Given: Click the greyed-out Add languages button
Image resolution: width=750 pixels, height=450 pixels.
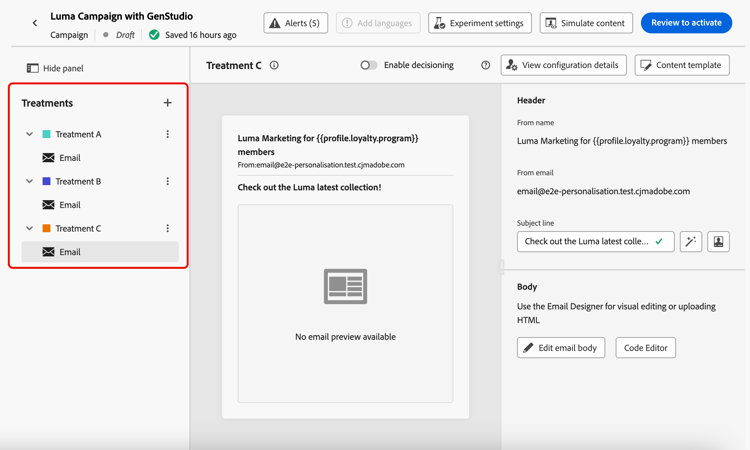Looking at the screenshot, I should click(x=378, y=23).
